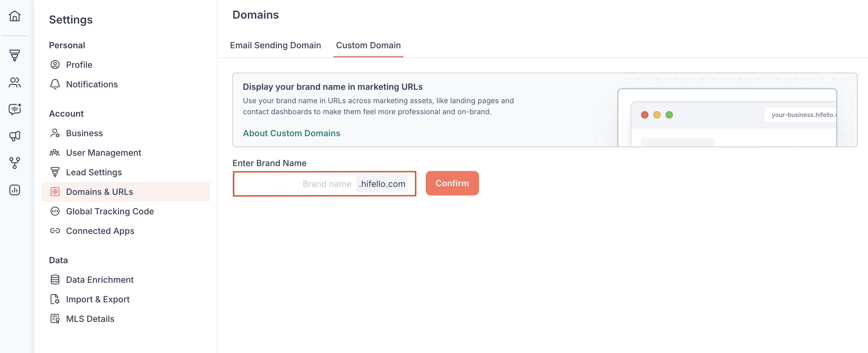868x353 pixels.
Task: Open the home icon in left rail
Action: click(14, 16)
